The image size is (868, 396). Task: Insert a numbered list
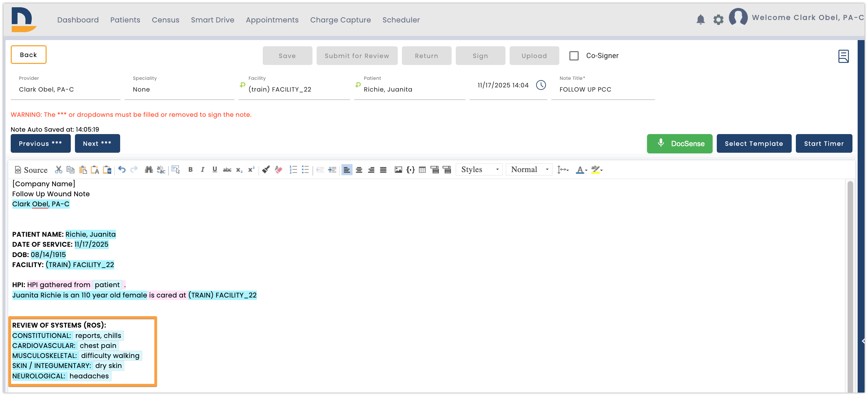point(293,170)
